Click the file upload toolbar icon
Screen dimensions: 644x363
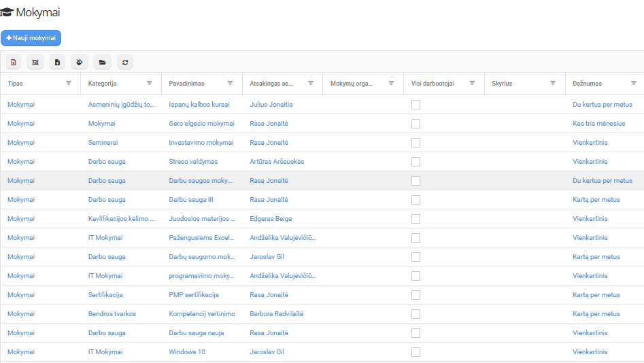point(58,62)
